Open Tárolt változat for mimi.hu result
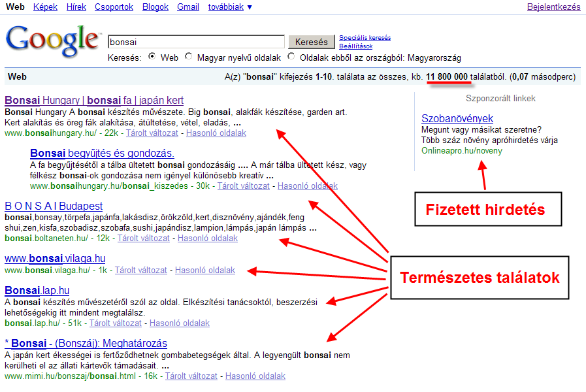This screenshot has width=586, height=392. (191, 376)
